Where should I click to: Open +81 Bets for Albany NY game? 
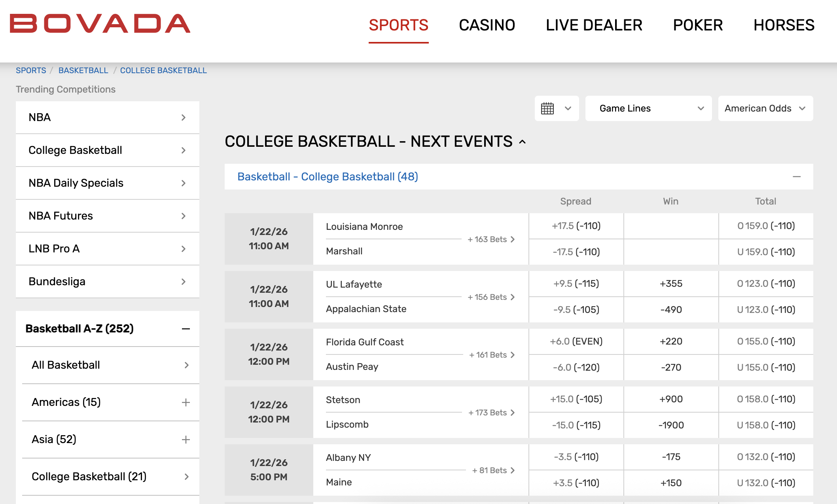pos(493,470)
